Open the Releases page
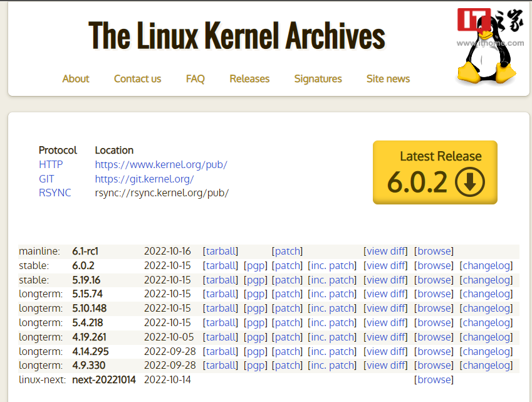The height and width of the screenshot is (402, 532). 249,78
